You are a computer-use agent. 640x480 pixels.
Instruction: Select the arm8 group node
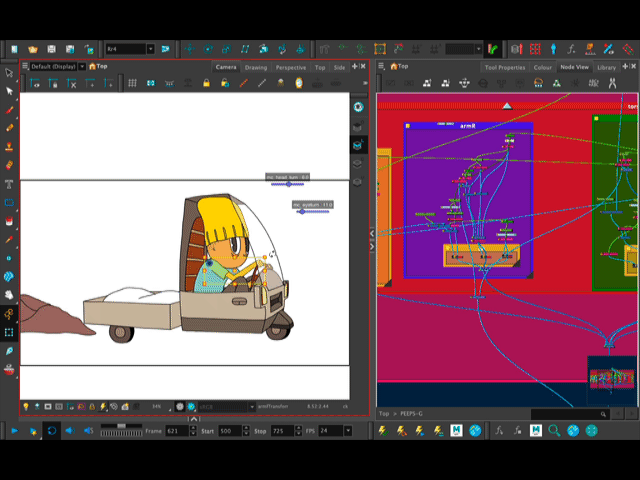click(x=467, y=126)
